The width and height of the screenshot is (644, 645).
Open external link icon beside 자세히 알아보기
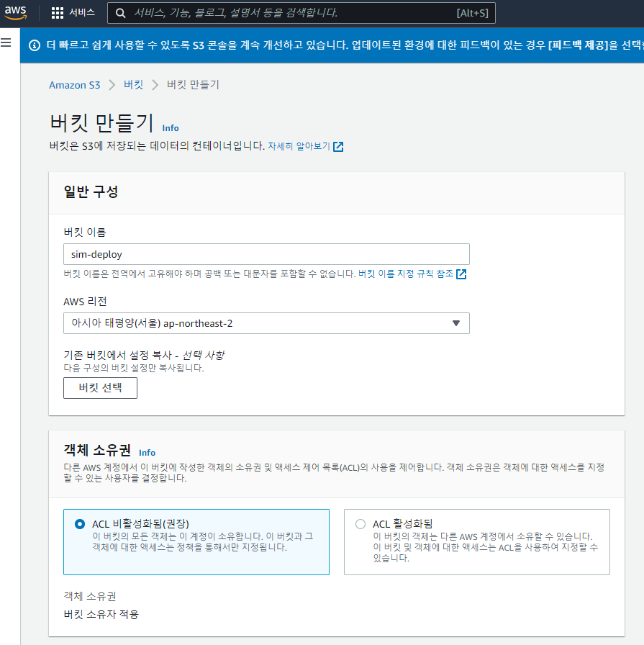[x=338, y=146]
